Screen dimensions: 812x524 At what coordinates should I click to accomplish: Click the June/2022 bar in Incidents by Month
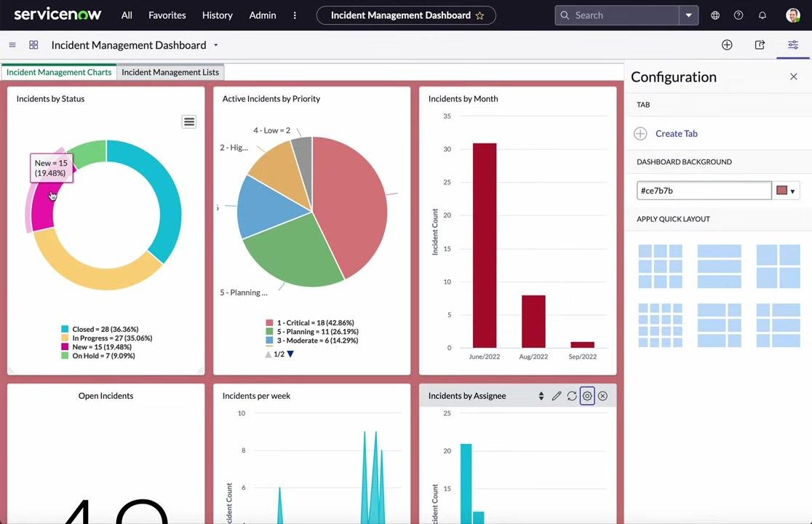pos(485,245)
